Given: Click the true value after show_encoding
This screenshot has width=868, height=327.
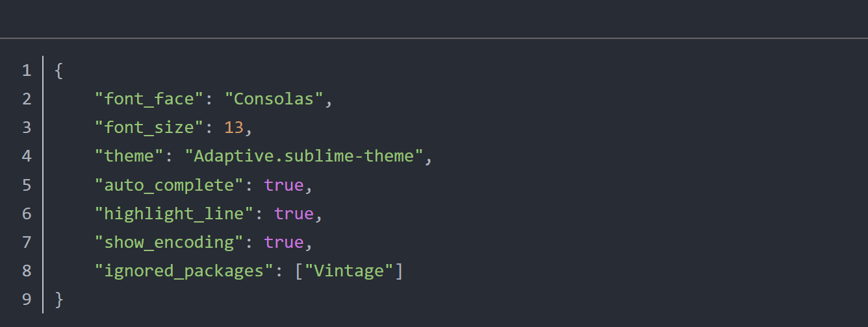Looking at the screenshot, I should coord(283,242).
